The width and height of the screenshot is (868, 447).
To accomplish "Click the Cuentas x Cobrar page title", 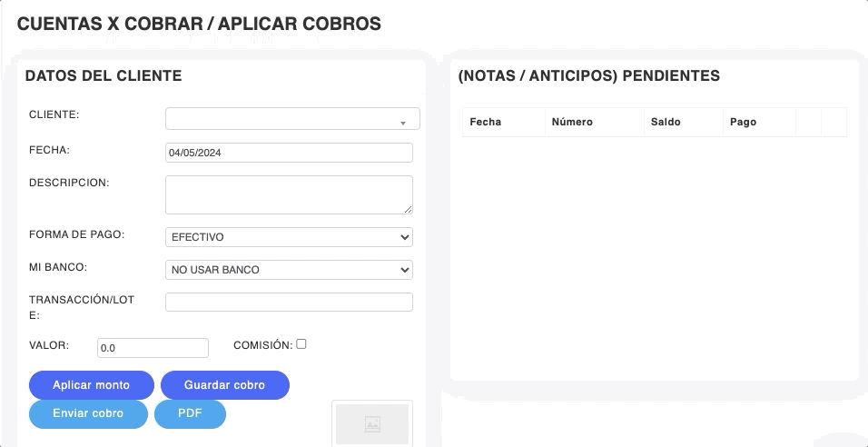I will click(x=199, y=25).
